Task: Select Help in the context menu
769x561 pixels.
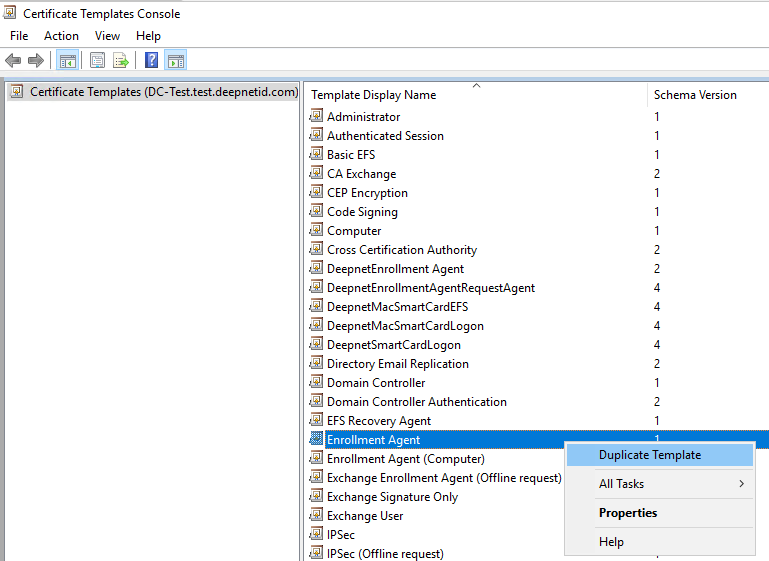Action: 611,542
